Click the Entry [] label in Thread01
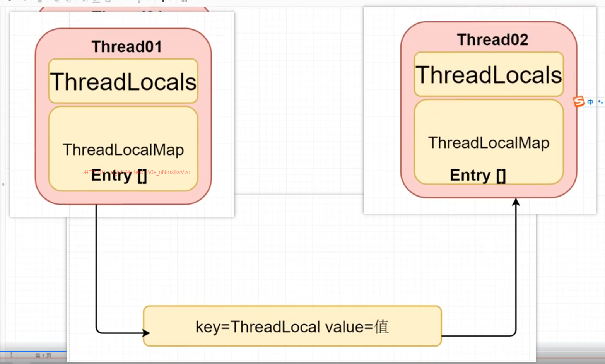Viewport: 605px width, 364px height. [x=119, y=176]
